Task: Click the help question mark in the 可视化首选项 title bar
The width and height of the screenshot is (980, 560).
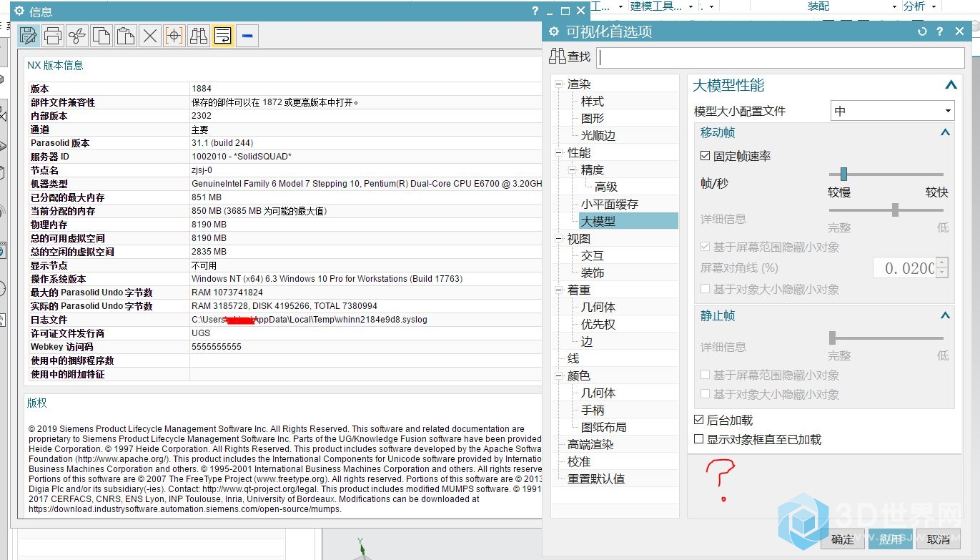Action: [940, 31]
